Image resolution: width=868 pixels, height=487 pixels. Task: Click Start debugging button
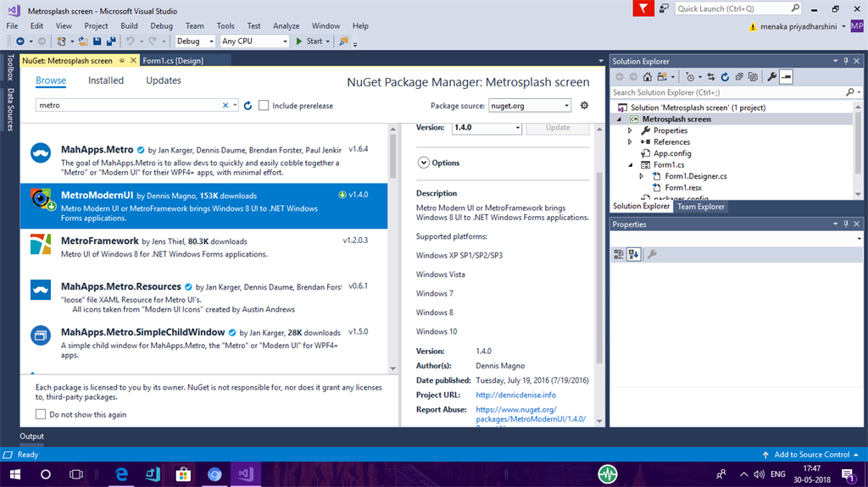coord(309,41)
